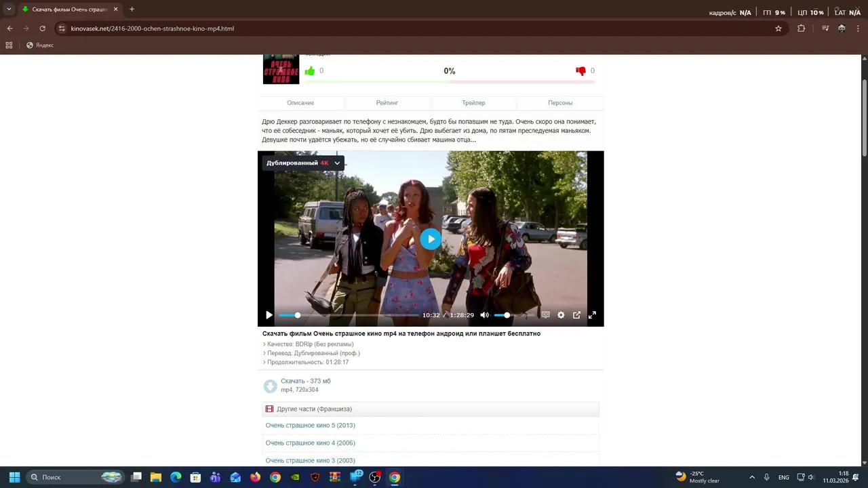
Task: Switch to the Рейтинг tab
Action: [x=387, y=103]
